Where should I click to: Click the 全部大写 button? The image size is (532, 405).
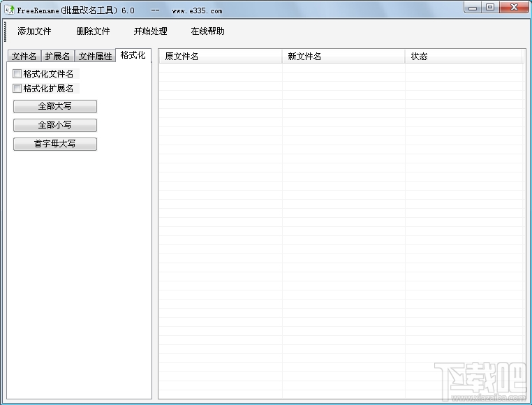[x=55, y=106]
